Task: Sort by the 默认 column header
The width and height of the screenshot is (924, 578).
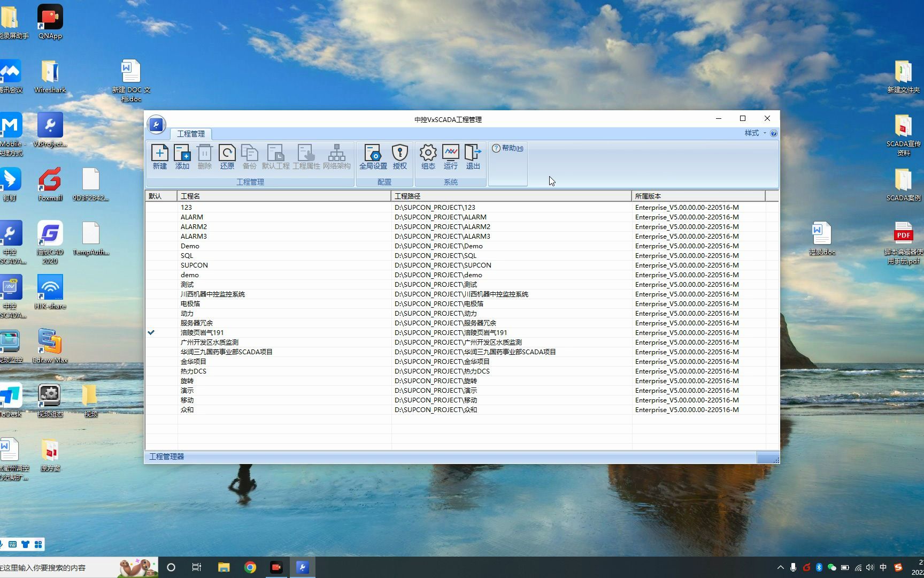Action: 161,196
